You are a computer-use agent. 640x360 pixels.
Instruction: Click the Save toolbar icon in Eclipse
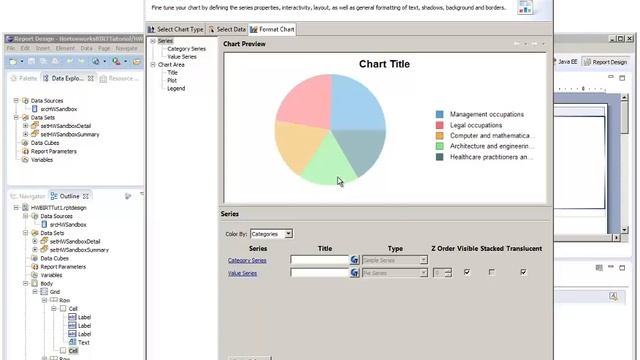coord(31,62)
